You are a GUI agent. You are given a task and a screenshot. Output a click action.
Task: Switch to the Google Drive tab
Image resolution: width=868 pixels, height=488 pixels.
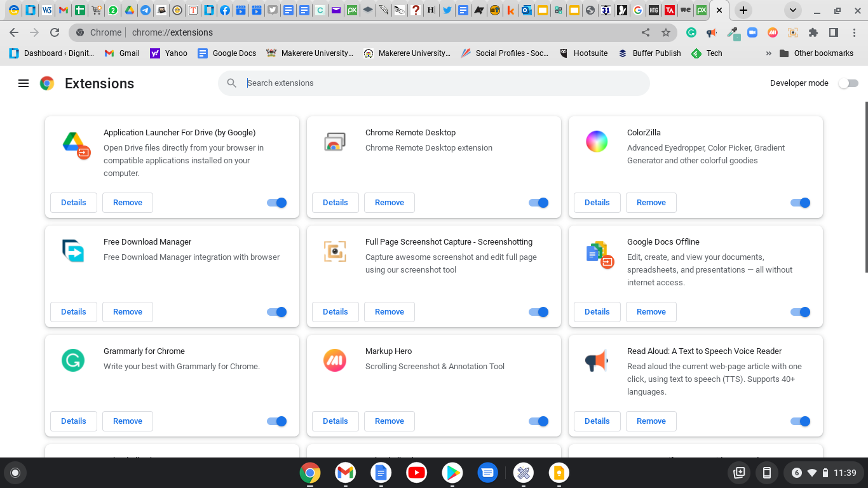click(129, 10)
